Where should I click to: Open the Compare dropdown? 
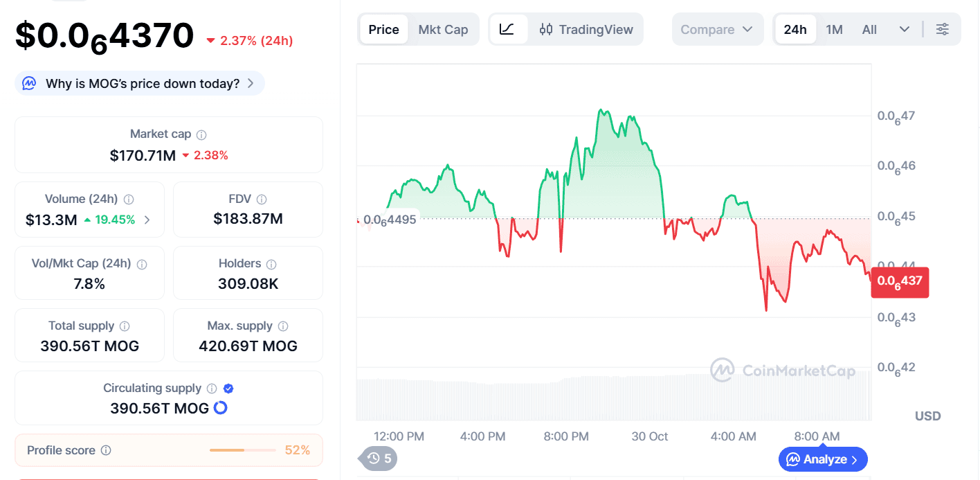pyautogui.click(x=716, y=30)
